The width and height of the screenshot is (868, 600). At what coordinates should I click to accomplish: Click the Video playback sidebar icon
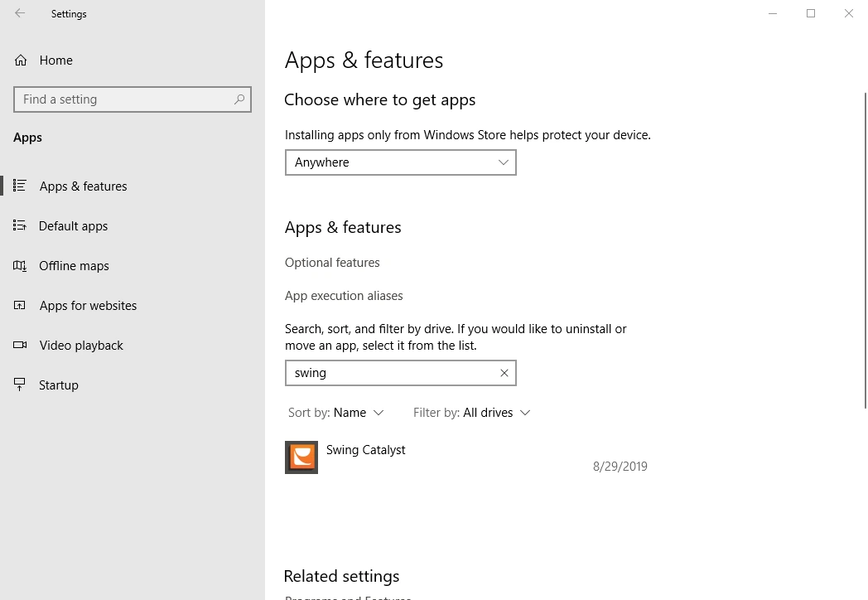(20, 345)
